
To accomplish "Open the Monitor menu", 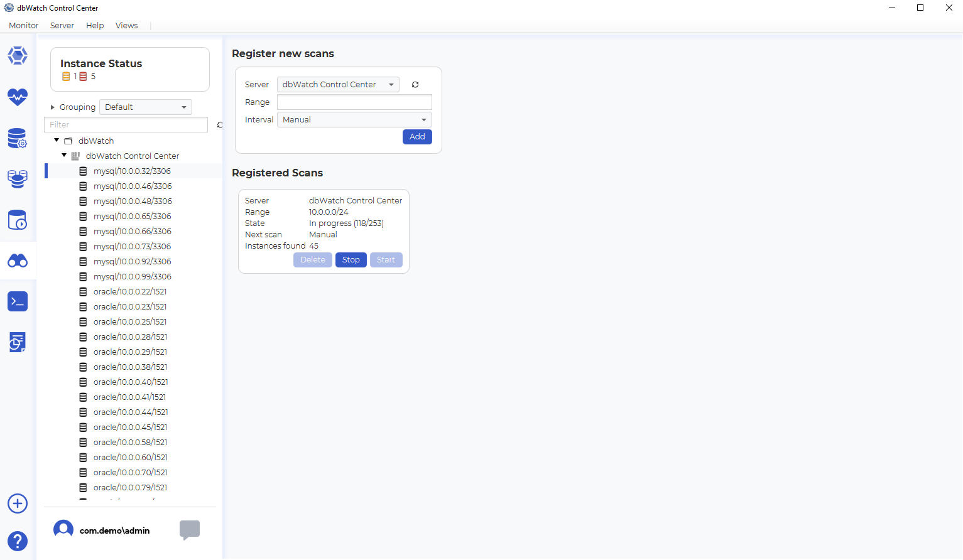I will point(24,26).
